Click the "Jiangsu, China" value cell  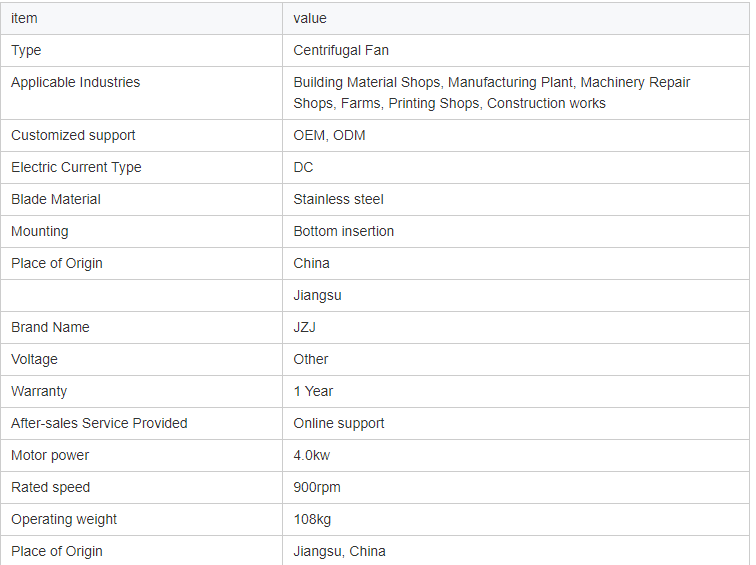point(339,551)
